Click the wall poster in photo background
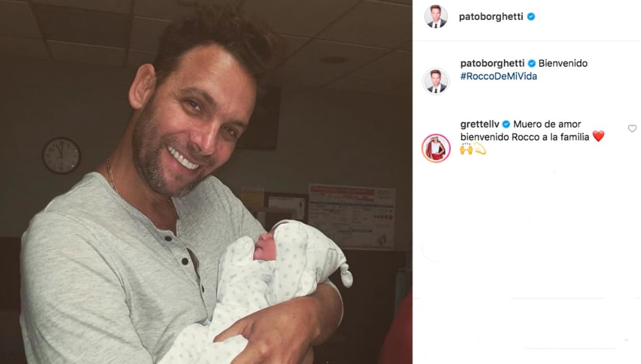 pos(352,216)
